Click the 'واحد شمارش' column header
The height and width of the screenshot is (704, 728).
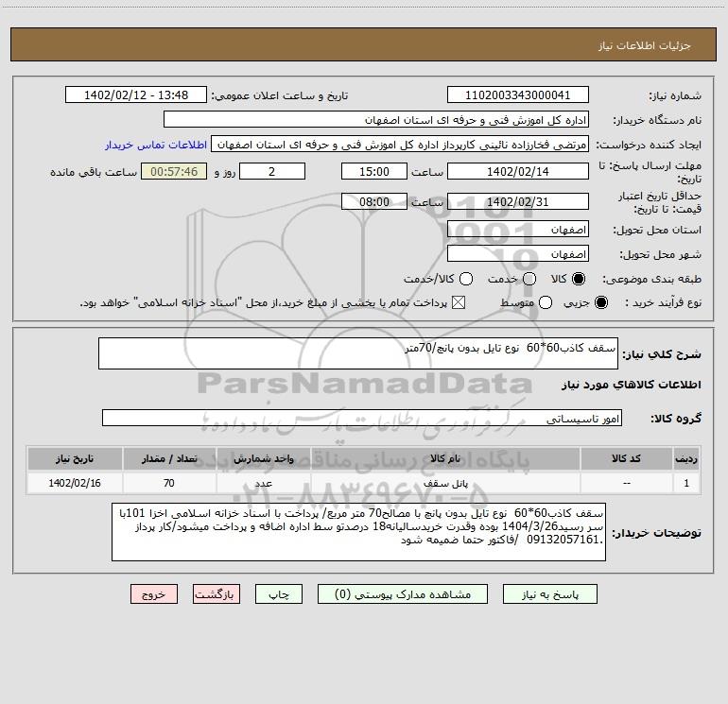tap(263, 458)
